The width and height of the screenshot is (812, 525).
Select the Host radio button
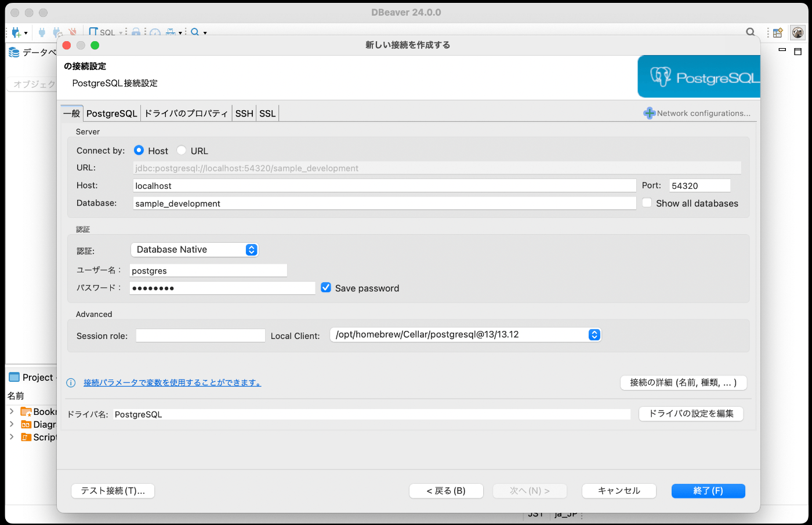139,150
